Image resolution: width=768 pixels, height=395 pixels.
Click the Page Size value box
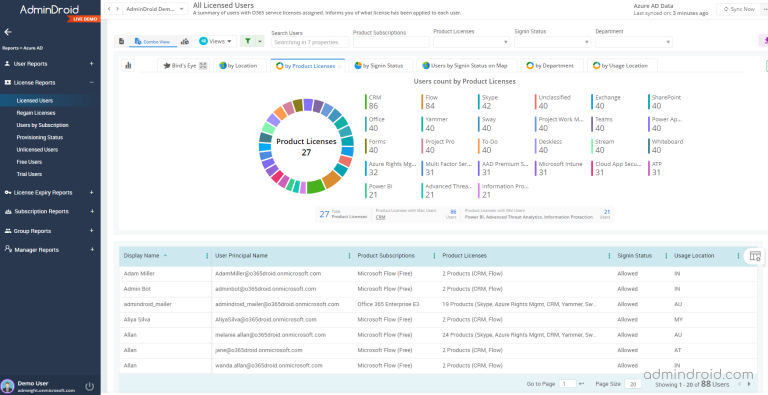[633, 384]
